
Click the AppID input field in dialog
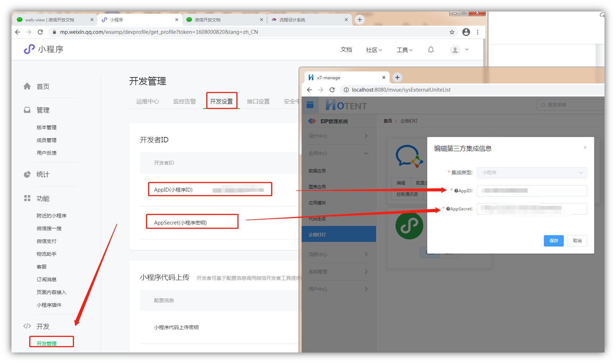532,191
